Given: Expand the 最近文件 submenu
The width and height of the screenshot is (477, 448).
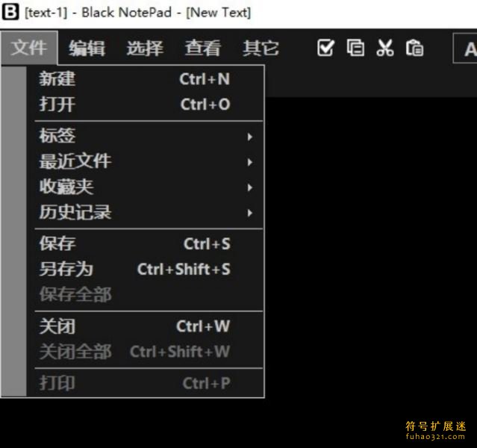Looking at the screenshot, I should pos(146,161).
